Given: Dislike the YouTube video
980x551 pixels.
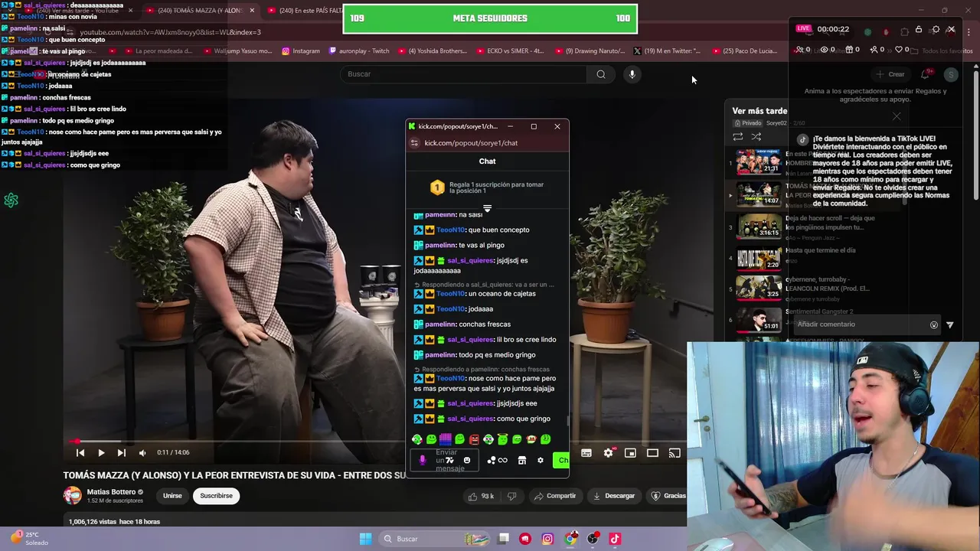Looking at the screenshot, I should [x=511, y=496].
